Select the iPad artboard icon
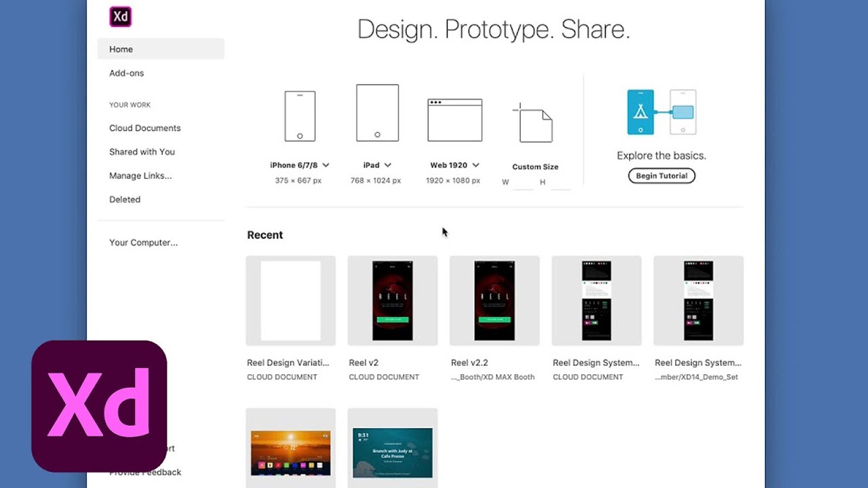868x488 pixels. click(378, 113)
